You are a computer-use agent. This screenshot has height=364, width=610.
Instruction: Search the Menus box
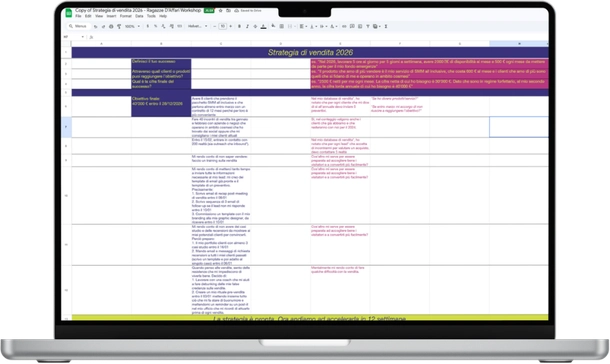[79, 26]
